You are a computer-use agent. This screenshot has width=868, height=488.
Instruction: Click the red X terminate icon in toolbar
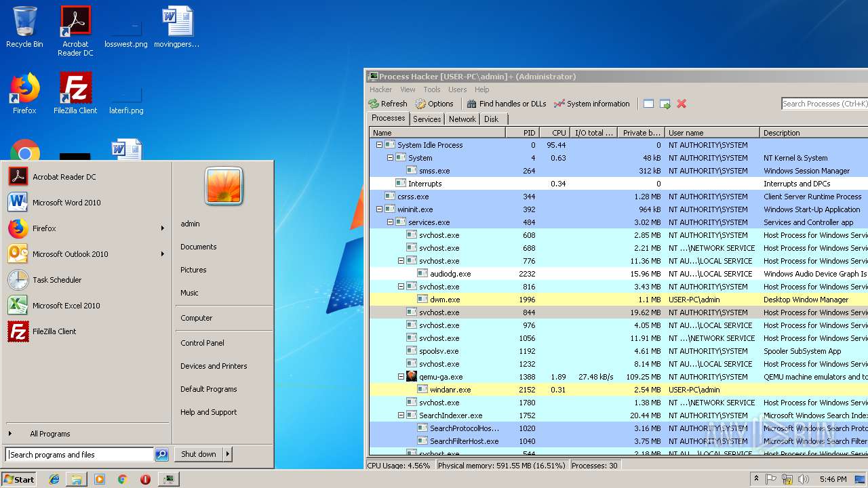point(682,104)
